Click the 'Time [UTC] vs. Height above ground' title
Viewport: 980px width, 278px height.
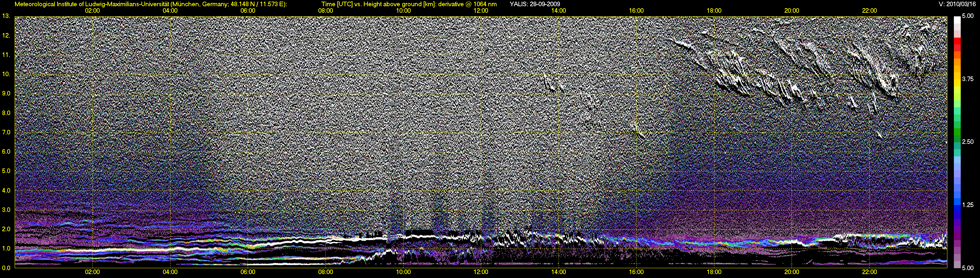tap(409, 4)
